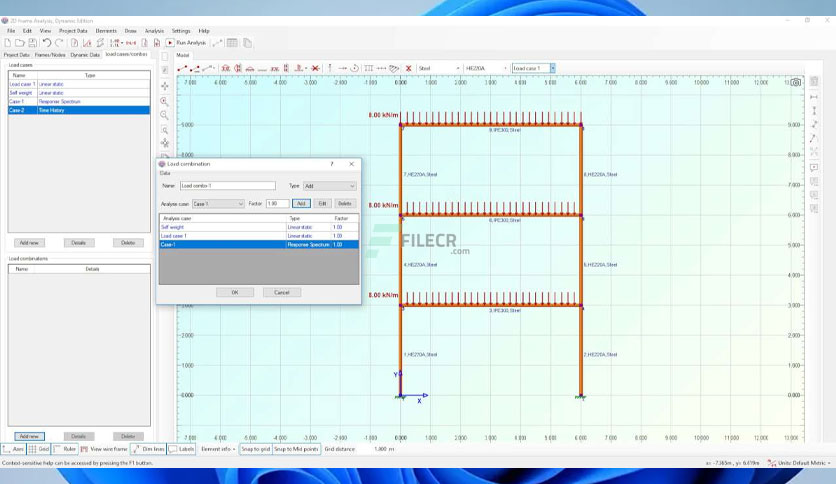Open the Settings menu

181,31
